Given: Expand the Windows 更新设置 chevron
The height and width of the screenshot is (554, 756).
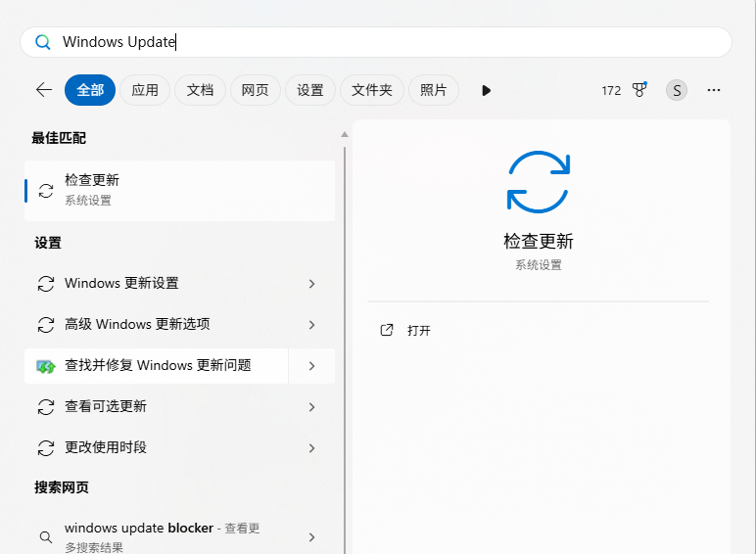Looking at the screenshot, I should point(312,284).
